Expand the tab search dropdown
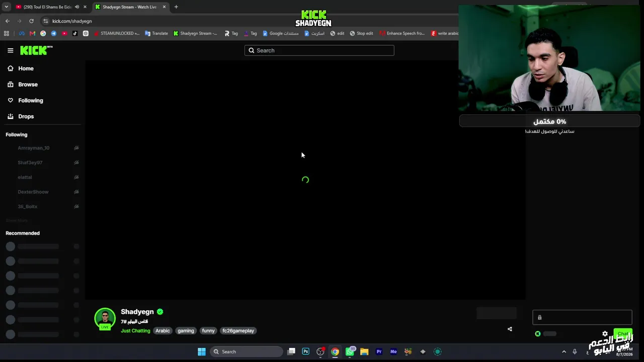The width and height of the screenshot is (644, 362). 6,7
